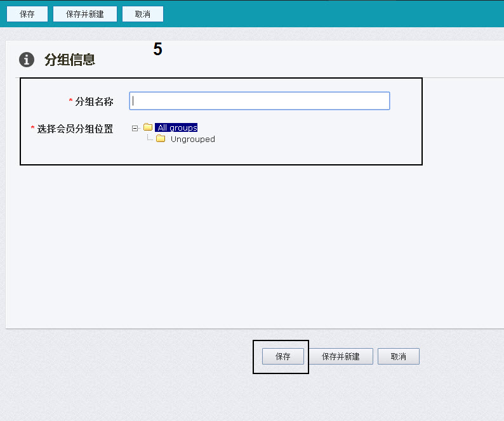Click the 保存 button below the form

282,356
